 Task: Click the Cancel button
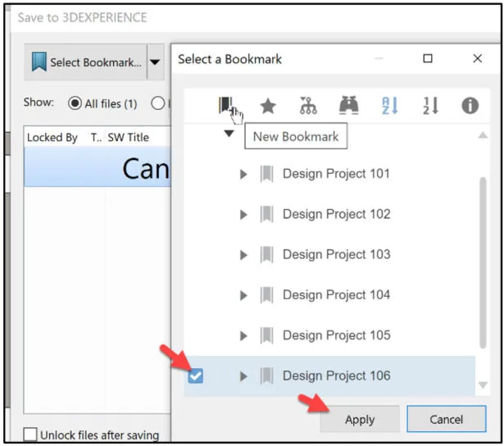click(x=446, y=419)
